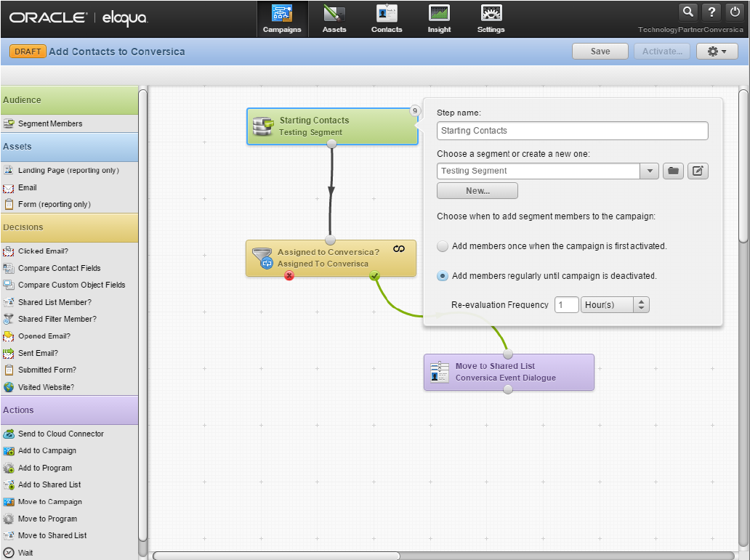Viewport: 750px width, 560px height.
Task: Select Form (reporting only) asset
Action: 69,204
